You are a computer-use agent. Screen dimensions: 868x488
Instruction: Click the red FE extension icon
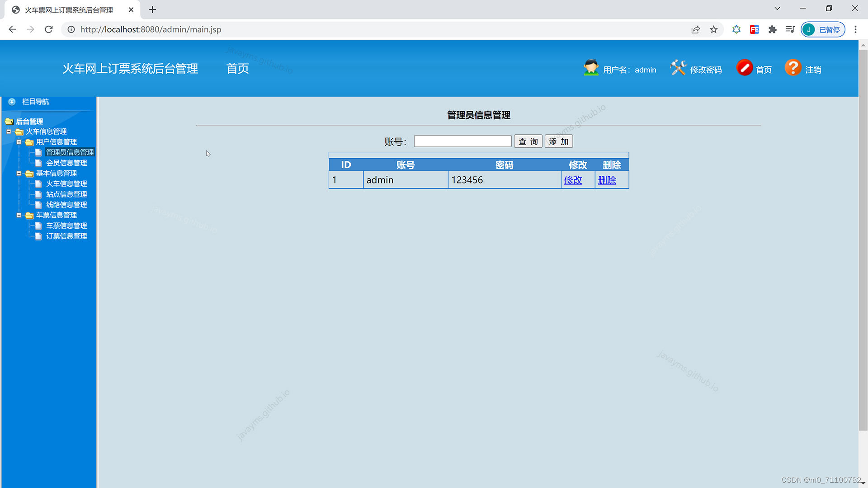(x=755, y=29)
